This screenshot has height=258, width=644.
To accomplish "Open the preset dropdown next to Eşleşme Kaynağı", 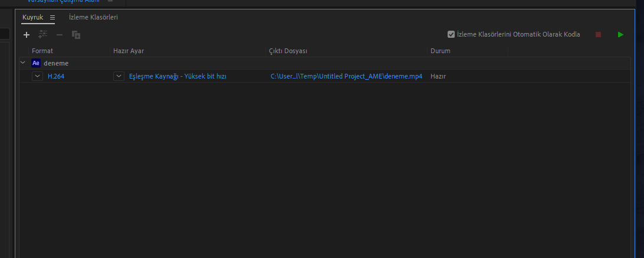I will pyautogui.click(x=119, y=76).
